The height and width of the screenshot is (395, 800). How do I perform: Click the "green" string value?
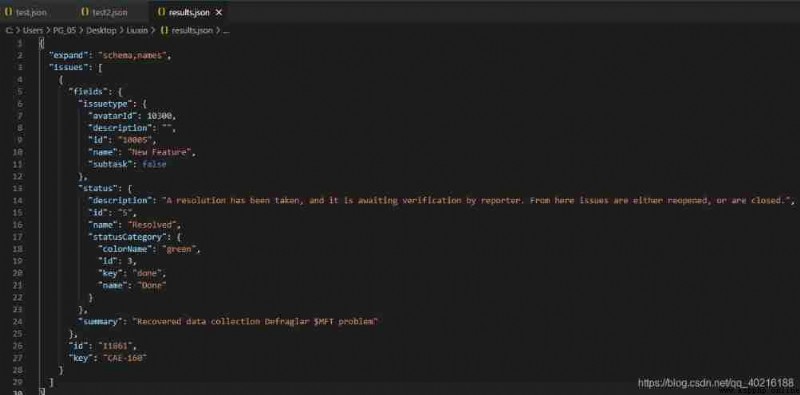pyautogui.click(x=180, y=249)
